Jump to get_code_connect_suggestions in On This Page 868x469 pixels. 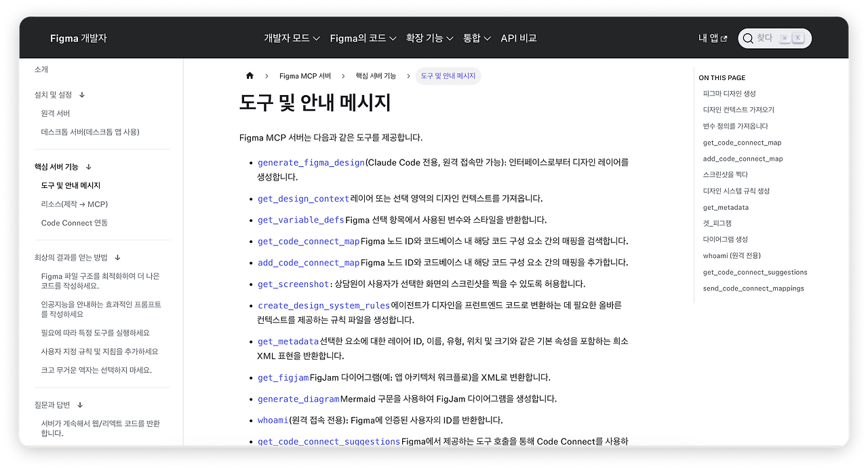coord(755,272)
